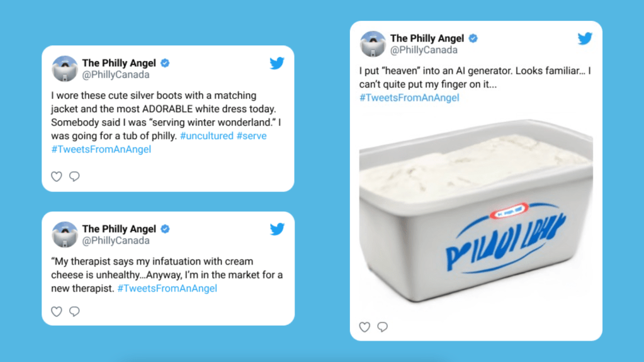
Task: Open #TweetsFromAnAngel in the therapist tweet
Action: click(167, 288)
